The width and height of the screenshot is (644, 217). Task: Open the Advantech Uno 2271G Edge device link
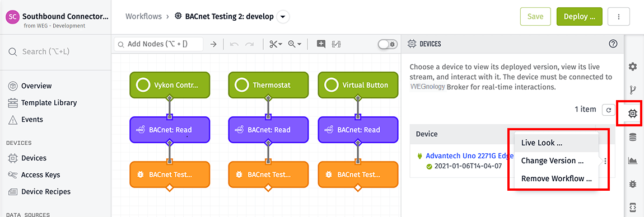(x=470, y=156)
